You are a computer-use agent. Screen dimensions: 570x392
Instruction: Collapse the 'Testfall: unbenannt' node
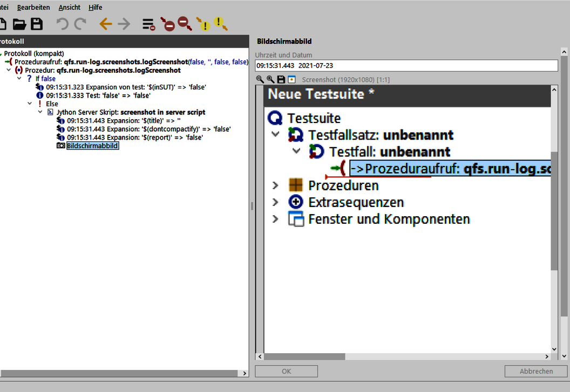pos(296,152)
